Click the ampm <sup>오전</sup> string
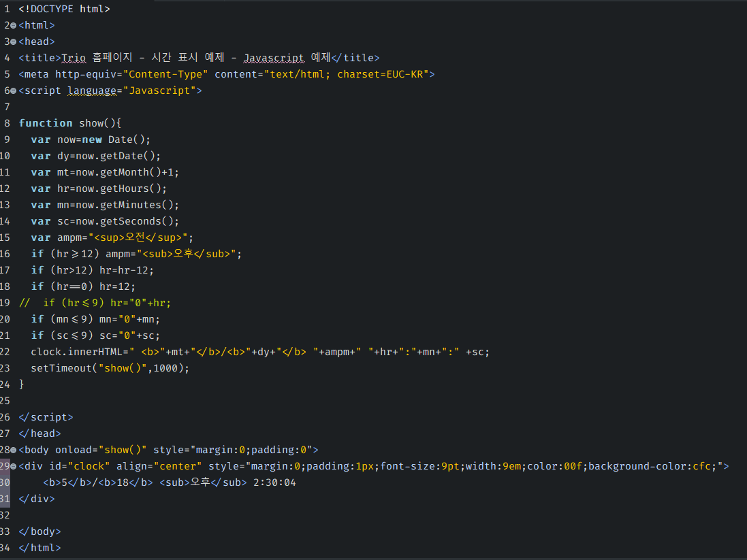The width and height of the screenshot is (747, 560). (x=138, y=237)
